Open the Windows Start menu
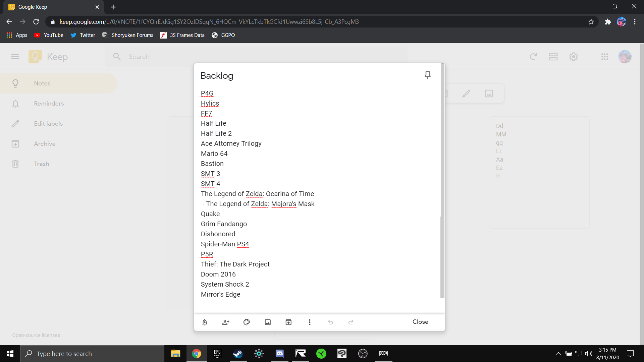Image resolution: width=644 pixels, height=362 pixels. 10,354
